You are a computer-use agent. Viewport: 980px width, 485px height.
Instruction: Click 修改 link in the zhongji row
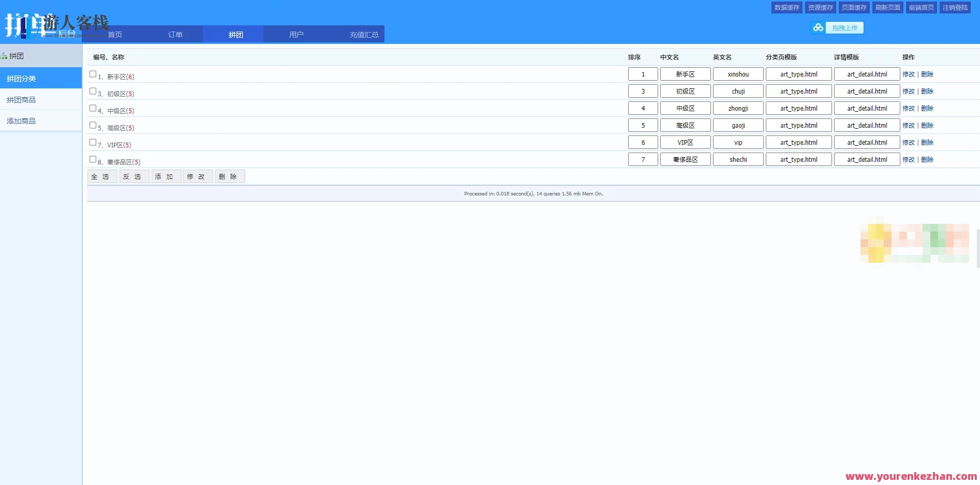click(909, 108)
